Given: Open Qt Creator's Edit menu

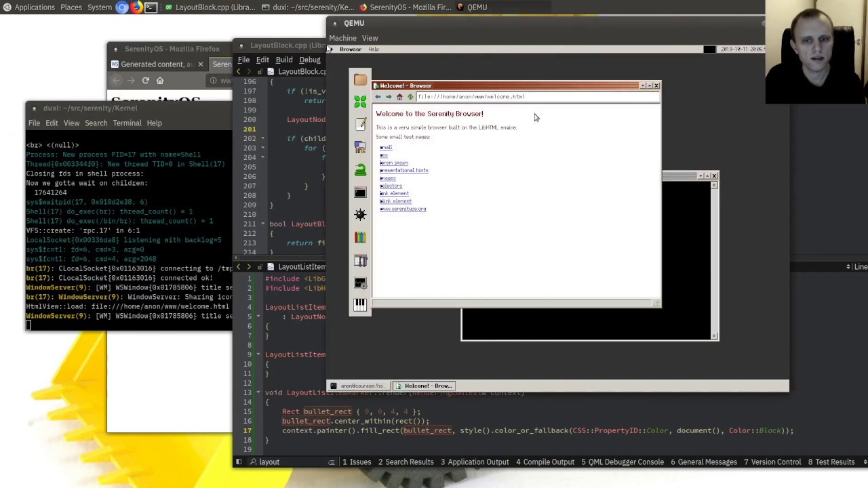Looking at the screenshot, I should point(262,60).
